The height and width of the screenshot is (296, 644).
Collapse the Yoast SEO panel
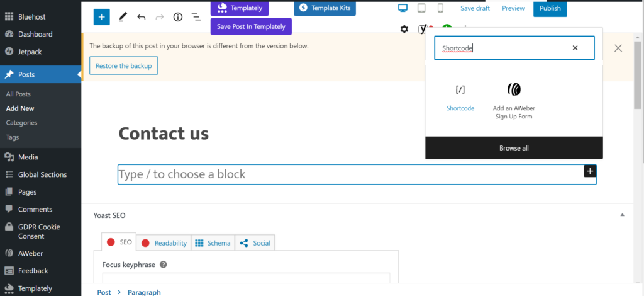[x=622, y=215]
